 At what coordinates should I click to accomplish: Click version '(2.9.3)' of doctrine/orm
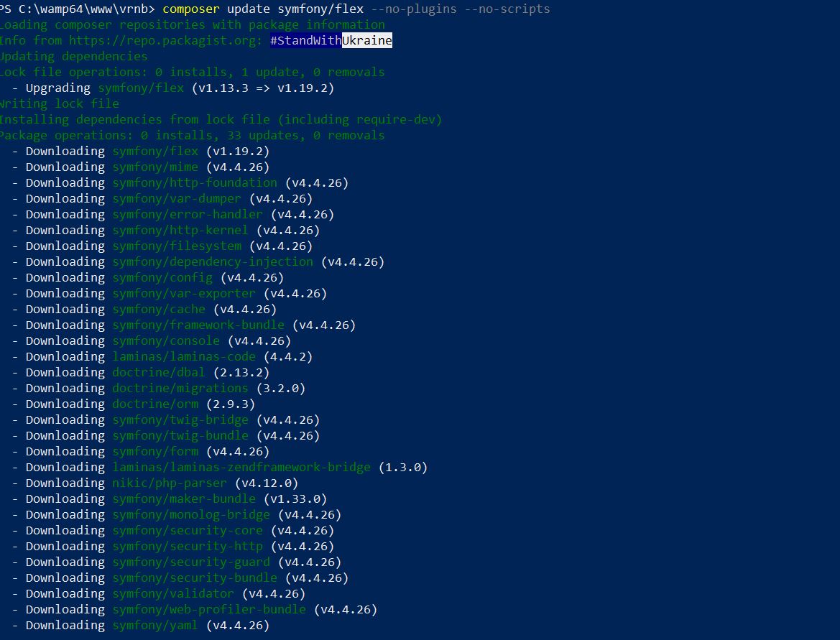[231, 404]
